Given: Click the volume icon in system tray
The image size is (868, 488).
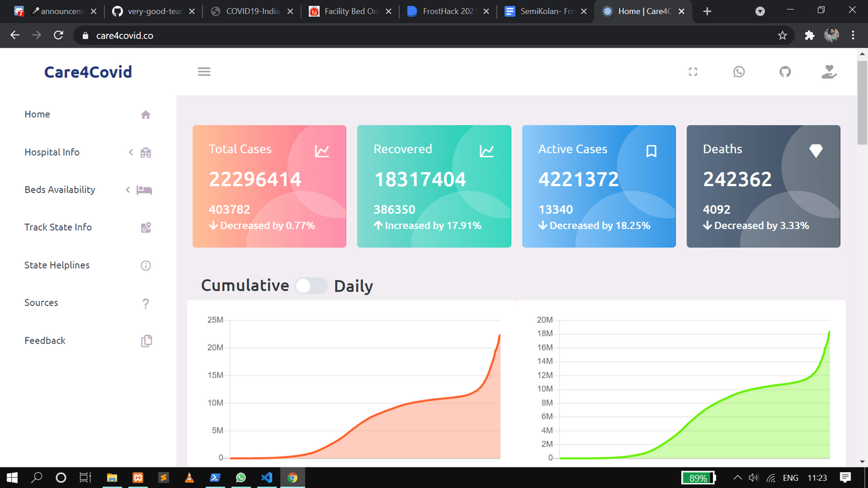Looking at the screenshot, I should pos(753,478).
